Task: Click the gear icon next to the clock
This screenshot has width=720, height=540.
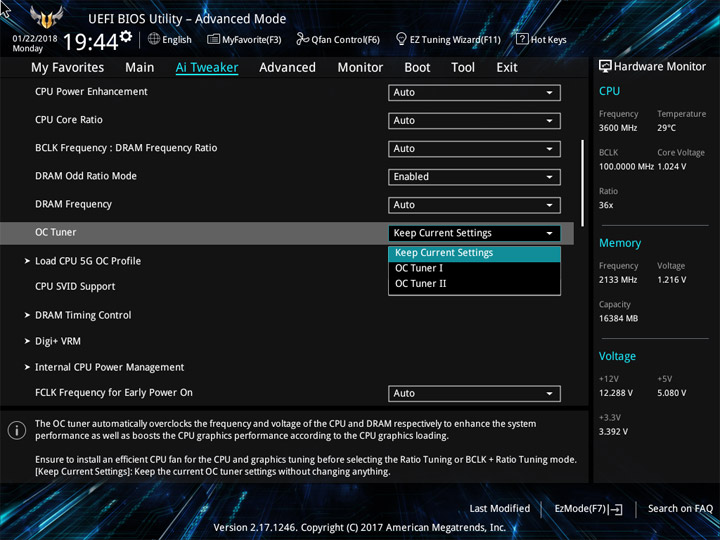Action: click(x=126, y=36)
